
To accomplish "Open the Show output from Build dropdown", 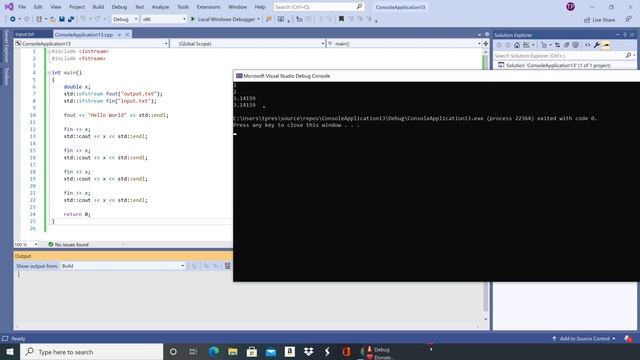I will point(123,266).
